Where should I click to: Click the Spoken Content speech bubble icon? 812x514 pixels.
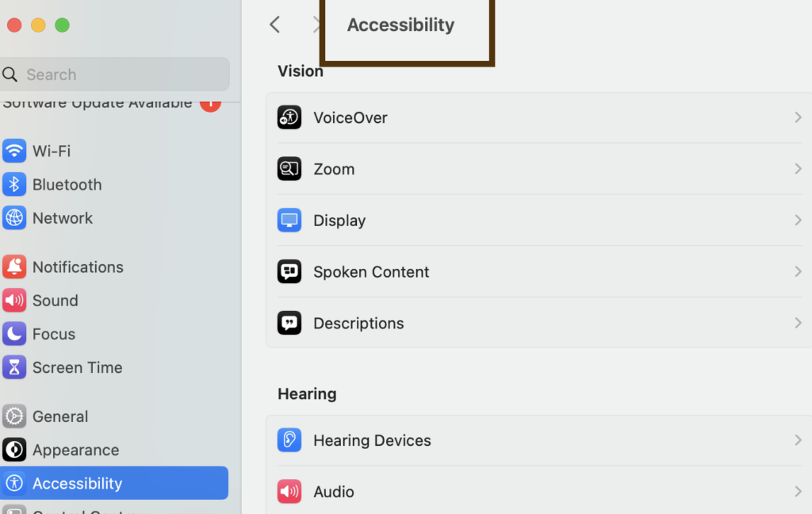289,271
